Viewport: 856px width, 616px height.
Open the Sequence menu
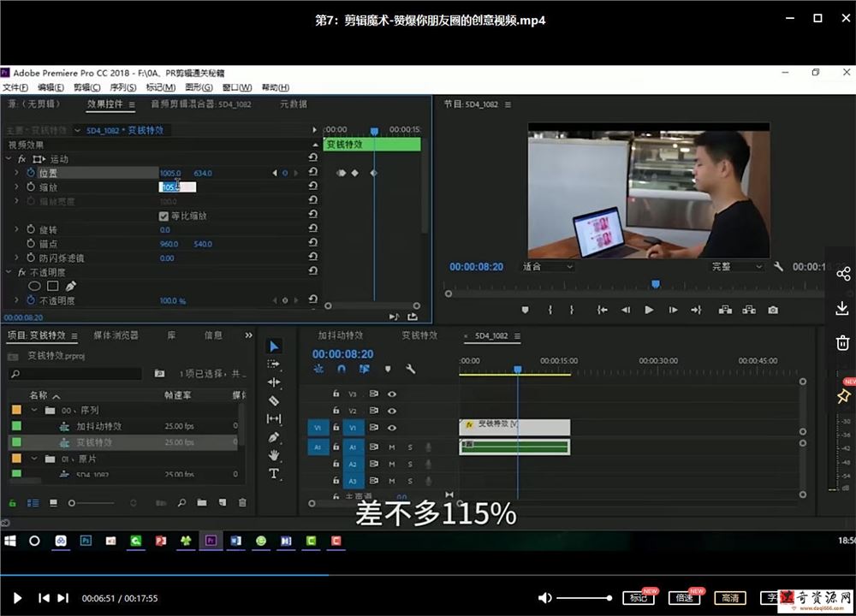point(123,87)
